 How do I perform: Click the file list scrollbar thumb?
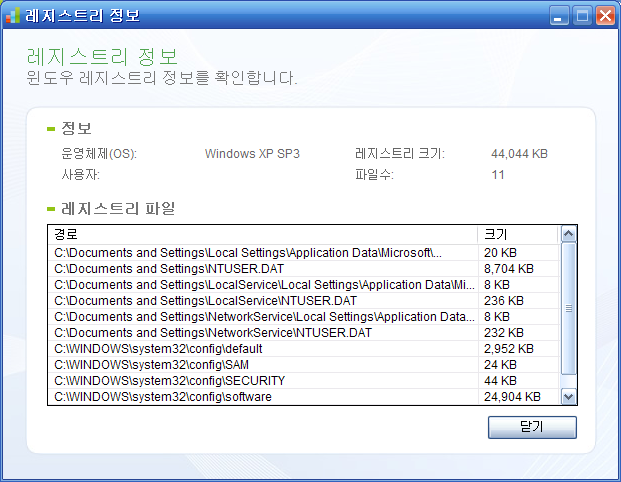569,308
